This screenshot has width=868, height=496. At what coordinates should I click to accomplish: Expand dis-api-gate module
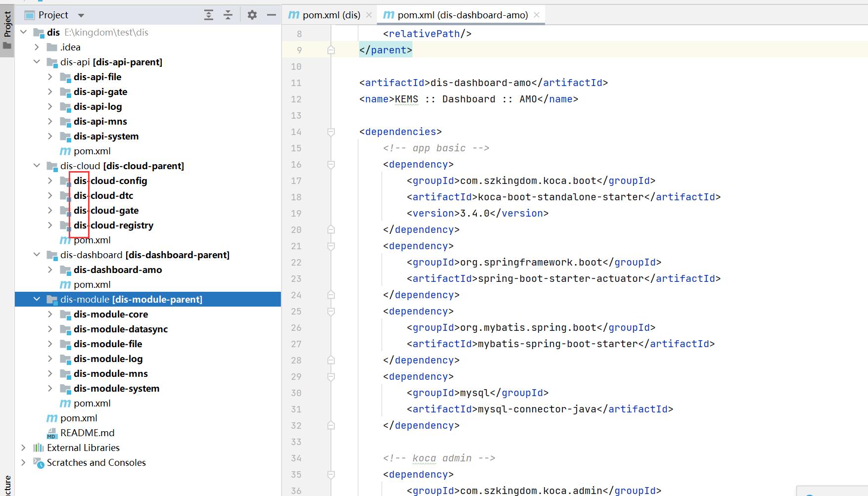click(x=50, y=91)
